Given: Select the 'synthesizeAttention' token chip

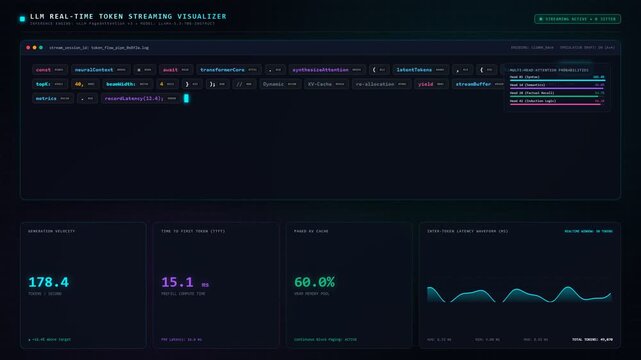Looking at the screenshot, I should pyautogui.click(x=327, y=70).
